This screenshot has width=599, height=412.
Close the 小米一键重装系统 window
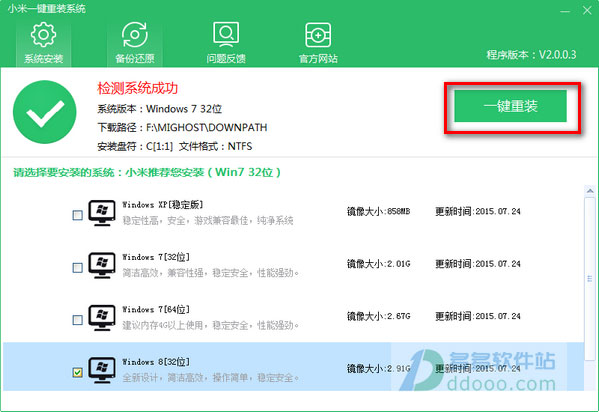(587, 10)
